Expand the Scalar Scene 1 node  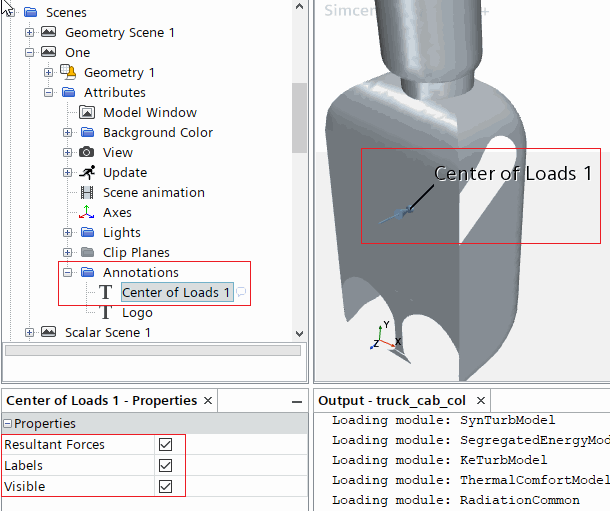tap(29, 332)
